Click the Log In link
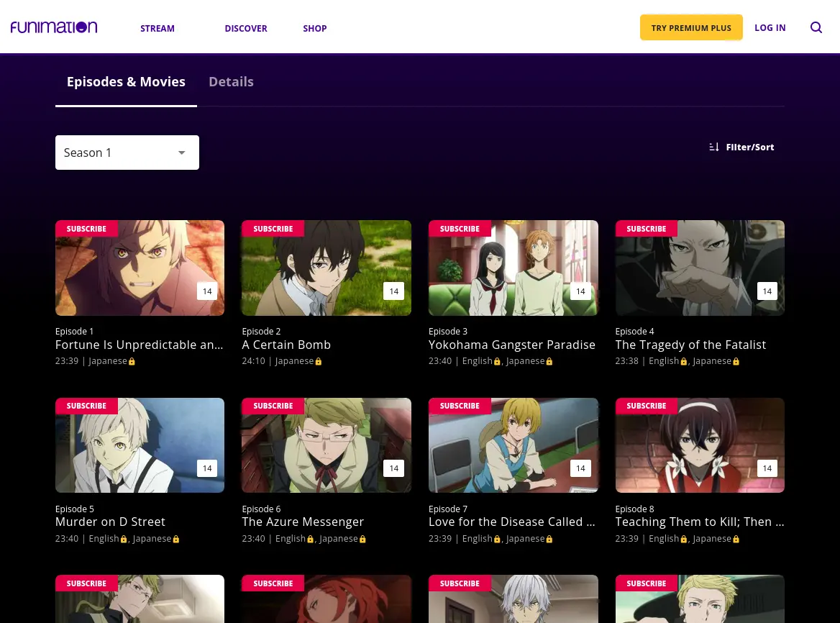Image resolution: width=840 pixels, height=623 pixels. [770, 27]
